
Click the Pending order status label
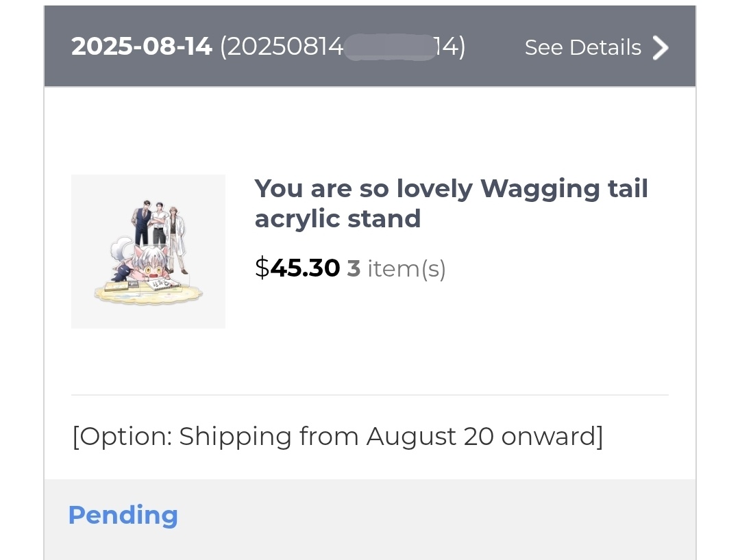[x=123, y=515]
